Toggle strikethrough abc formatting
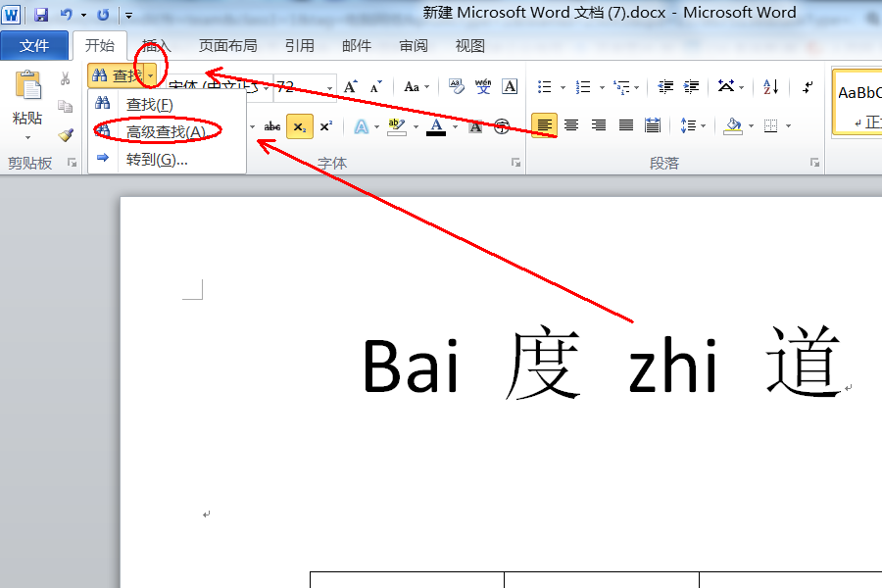The image size is (882, 588). click(x=272, y=126)
